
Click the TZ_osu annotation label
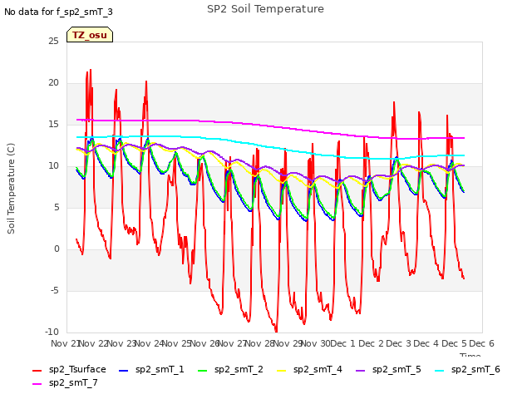(90, 35)
